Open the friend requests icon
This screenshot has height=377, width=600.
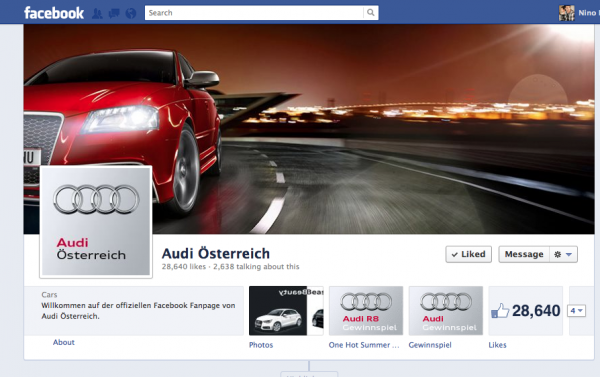tap(97, 14)
